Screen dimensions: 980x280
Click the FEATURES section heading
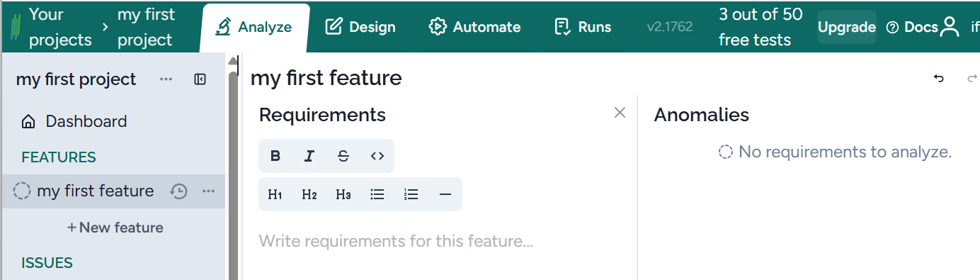(59, 157)
